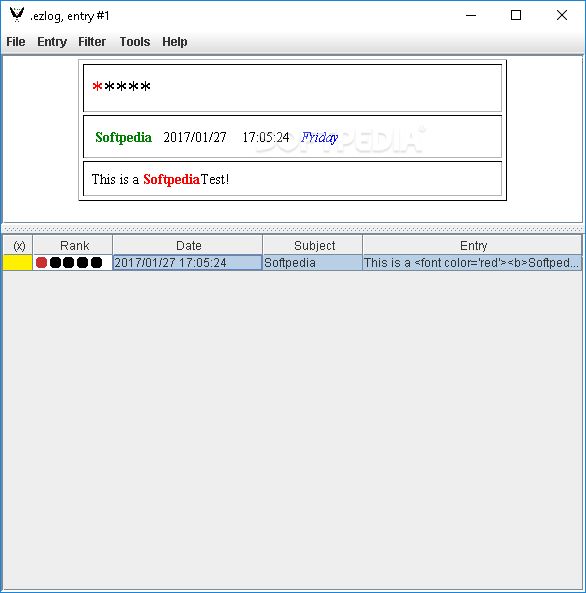Screen dimensions: 586x593
Task: Sort by the Rank column header
Action: [x=73, y=245]
